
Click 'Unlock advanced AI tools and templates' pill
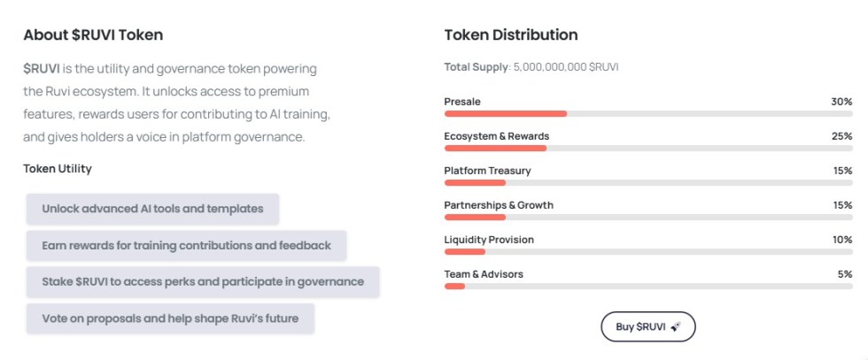tap(152, 209)
